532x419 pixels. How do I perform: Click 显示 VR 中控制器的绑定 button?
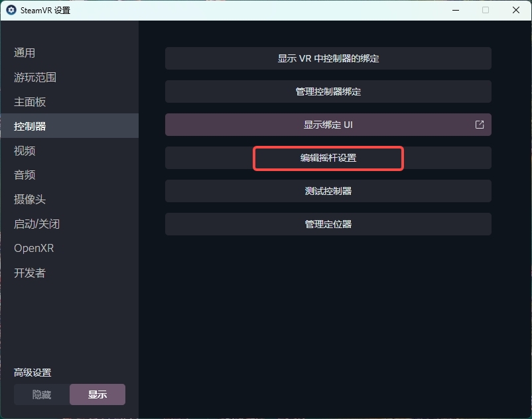[x=328, y=58]
